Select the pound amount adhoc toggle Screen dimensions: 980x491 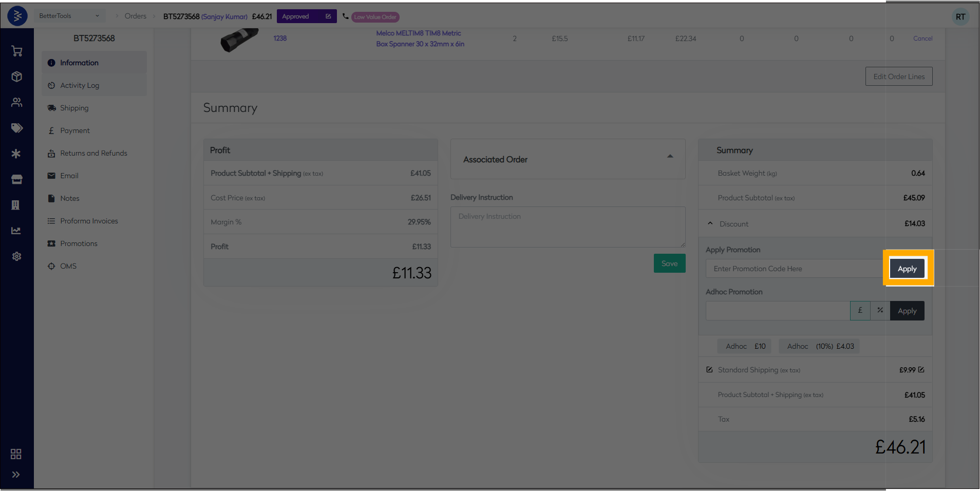[860, 311]
